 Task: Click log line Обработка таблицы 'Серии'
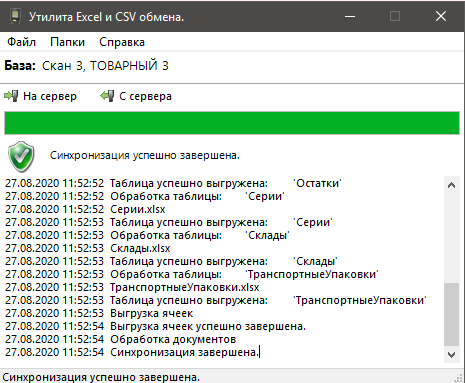144,196
